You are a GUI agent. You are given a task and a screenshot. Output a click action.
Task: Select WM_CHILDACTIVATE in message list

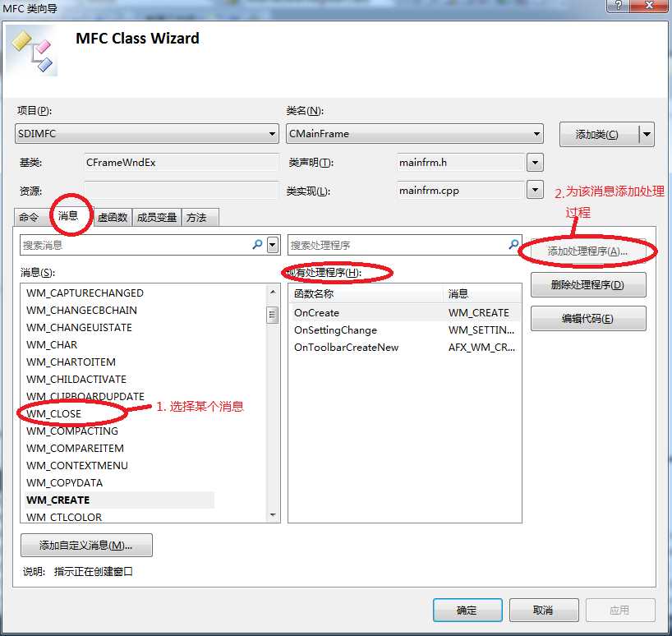tap(76, 380)
